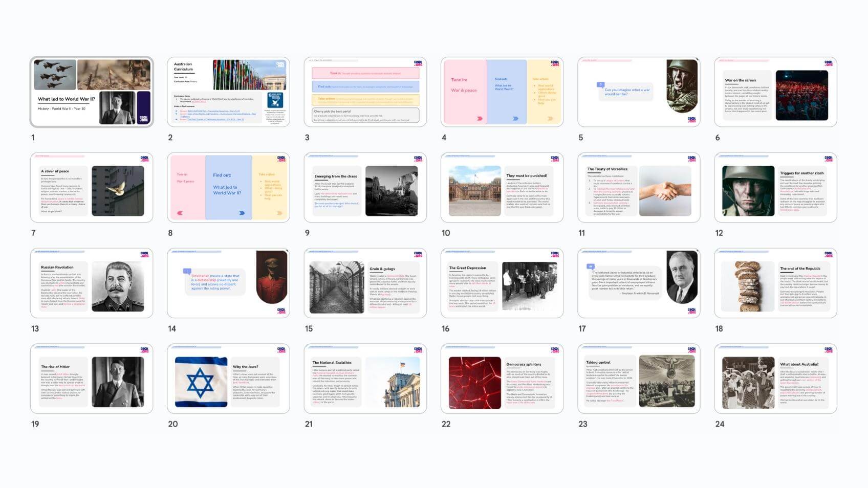
Task: Select 'The rise of Hitler' slide
Action: click(92, 379)
